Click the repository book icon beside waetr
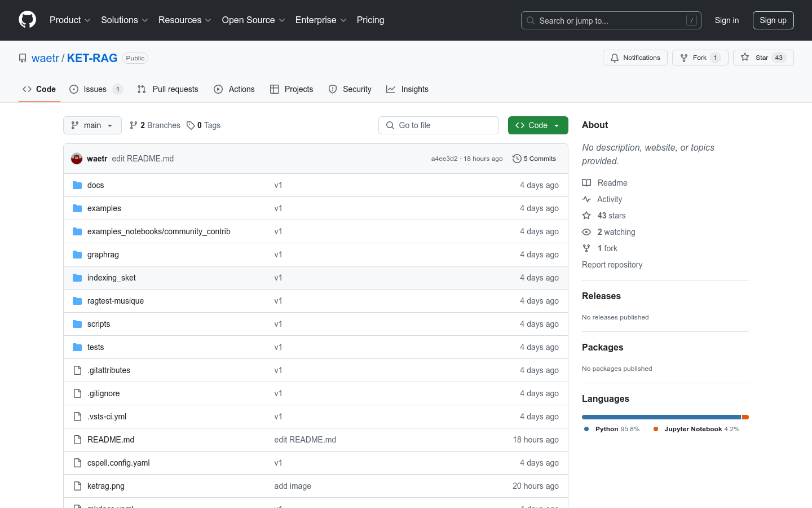This screenshot has width=812, height=508. [x=23, y=58]
